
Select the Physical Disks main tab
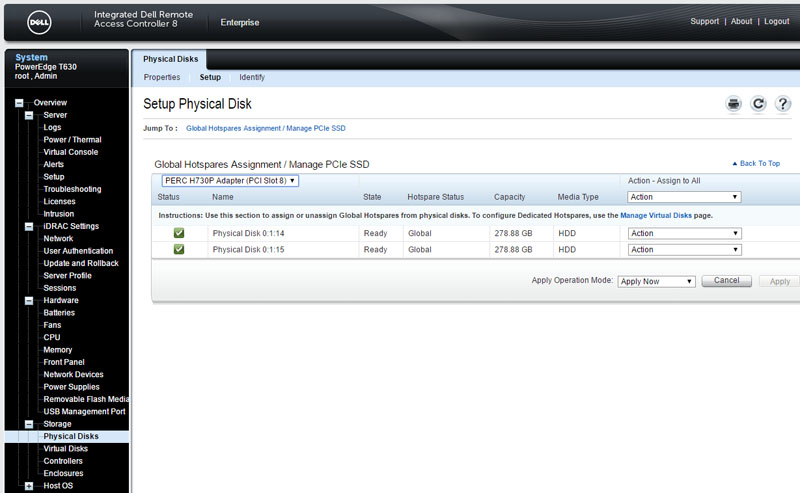click(x=170, y=59)
